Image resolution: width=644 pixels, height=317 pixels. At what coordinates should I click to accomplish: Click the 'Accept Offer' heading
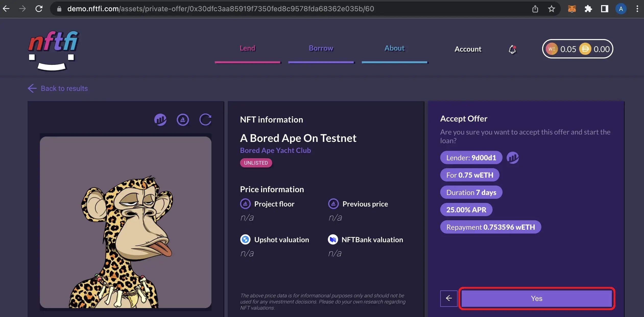point(464,119)
